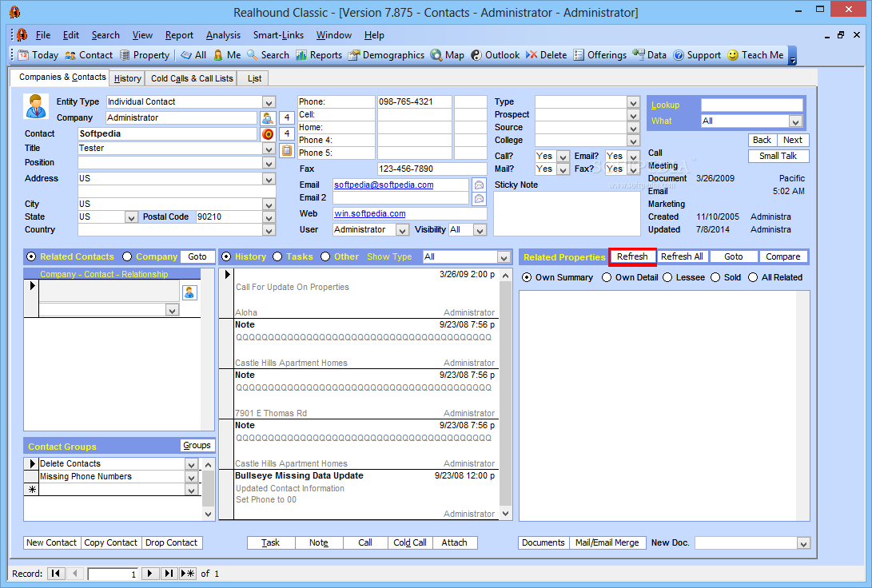
Task: Expand the Type dropdown
Action: tap(633, 102)
